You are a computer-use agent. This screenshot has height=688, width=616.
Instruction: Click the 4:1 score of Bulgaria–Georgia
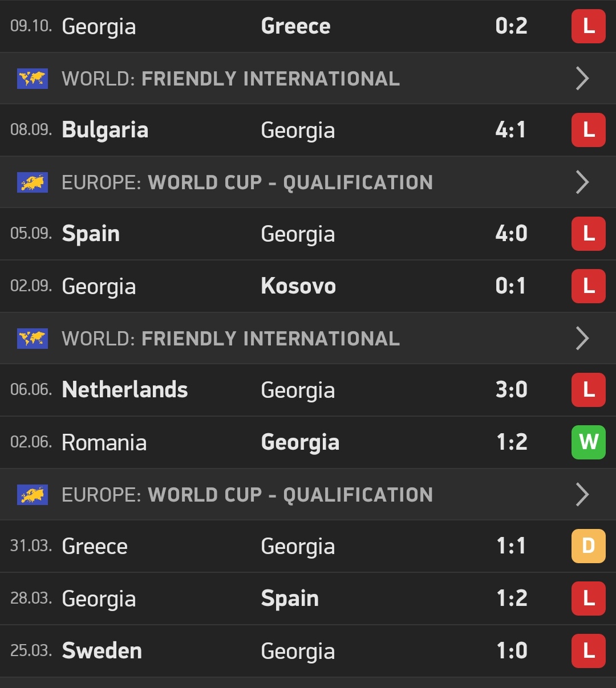pos(511,130)
